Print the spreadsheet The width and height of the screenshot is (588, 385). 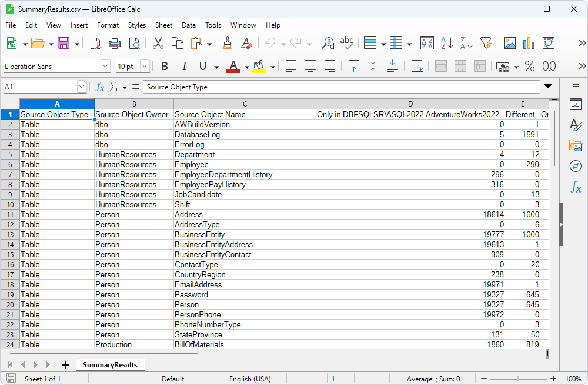pyautogui.click(x=115, y=43)
